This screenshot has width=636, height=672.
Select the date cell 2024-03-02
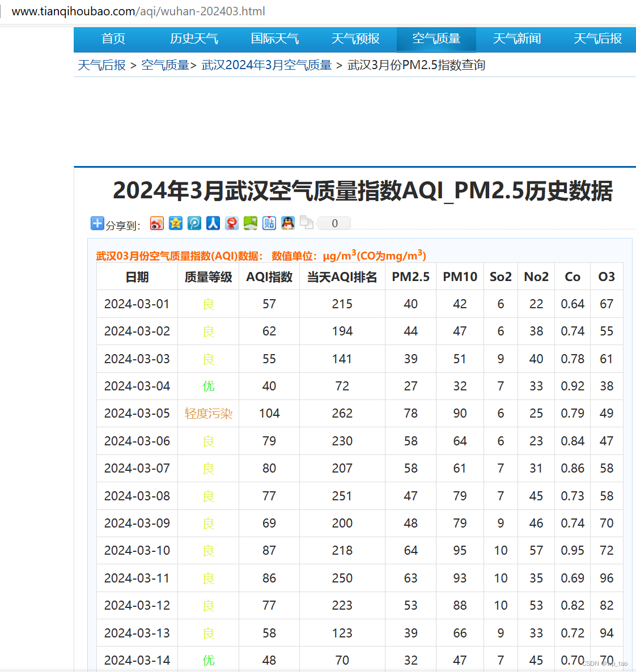tap(137, 331)
